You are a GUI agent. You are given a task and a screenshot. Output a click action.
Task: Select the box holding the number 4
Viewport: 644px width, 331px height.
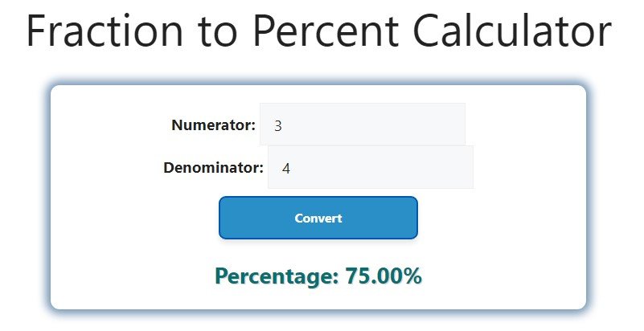tap(370, 168)
